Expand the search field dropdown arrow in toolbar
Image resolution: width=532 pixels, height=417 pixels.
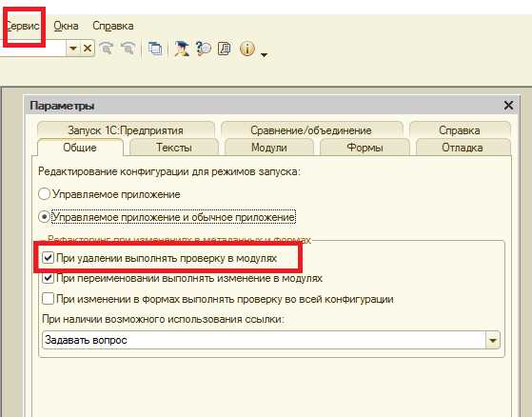coord(73,49)
